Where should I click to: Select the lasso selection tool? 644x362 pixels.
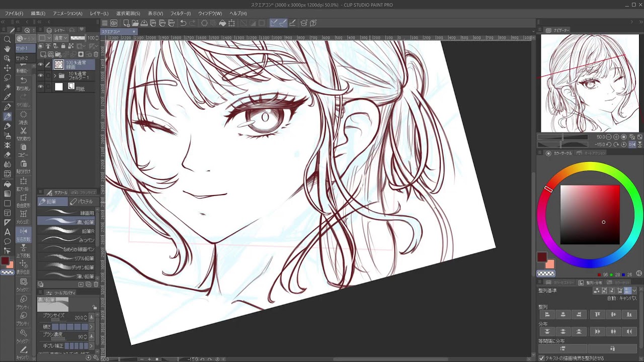[x=7, y=78]
